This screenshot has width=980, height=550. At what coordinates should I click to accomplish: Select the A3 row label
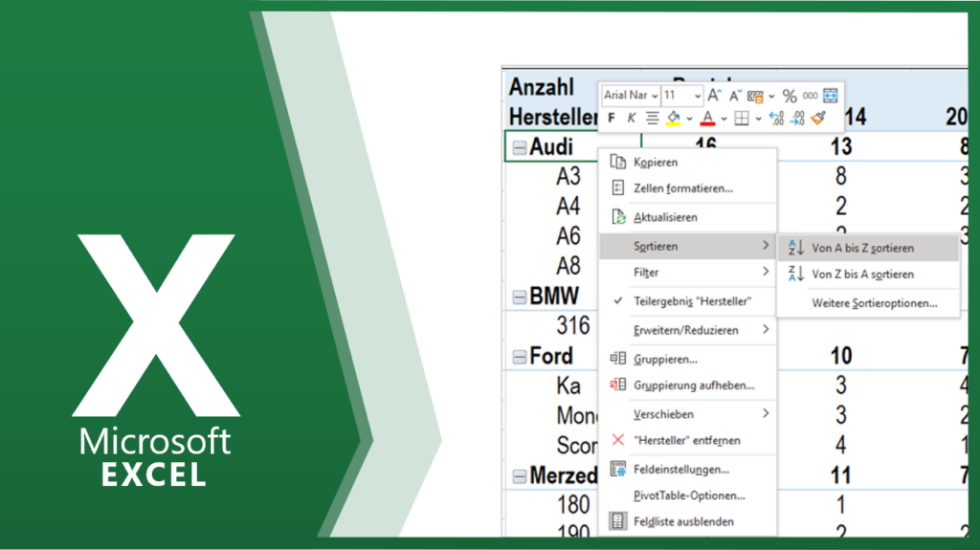click(568, 177)
